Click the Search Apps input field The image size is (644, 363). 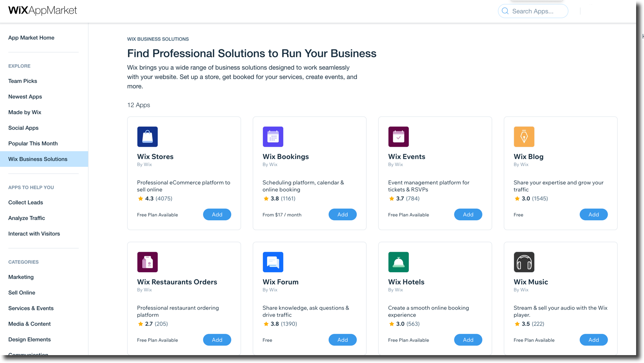coord(533,11)
